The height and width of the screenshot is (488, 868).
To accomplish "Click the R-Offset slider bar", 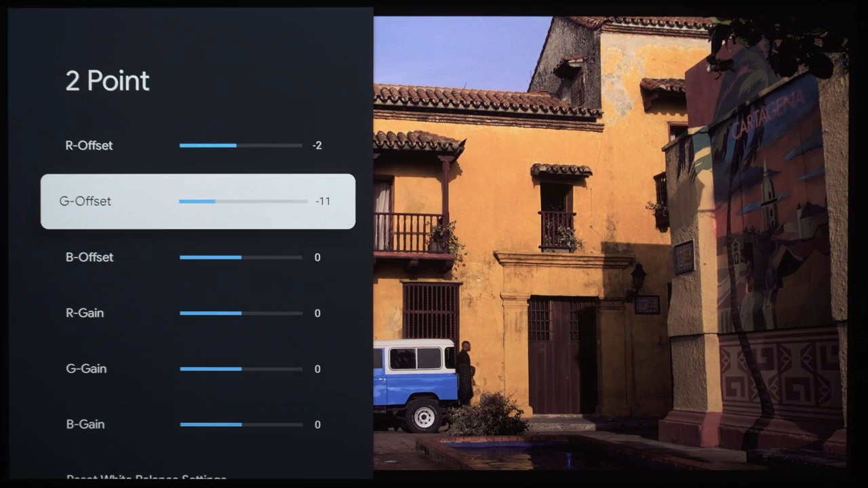I will click(241, 146).
